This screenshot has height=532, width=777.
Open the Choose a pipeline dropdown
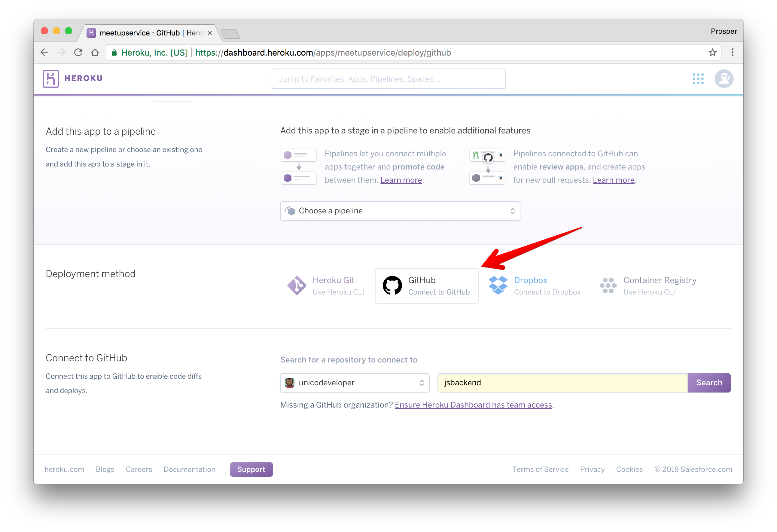tap(400, 211)
